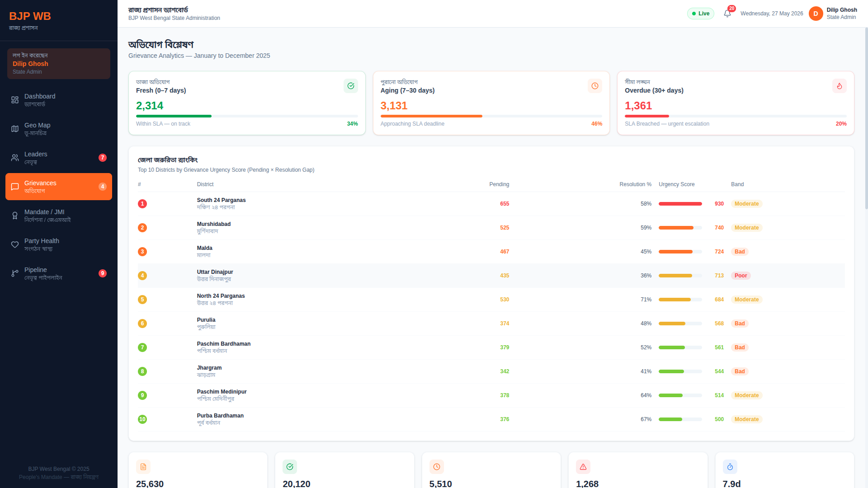This screenshot has height=488, width=868.
Task: Click the document icon above 25,630
Action: [x=143, y=467]
